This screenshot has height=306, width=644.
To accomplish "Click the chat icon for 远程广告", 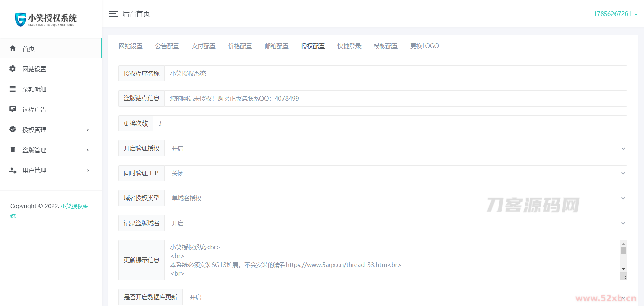I will tap(13, 109).
